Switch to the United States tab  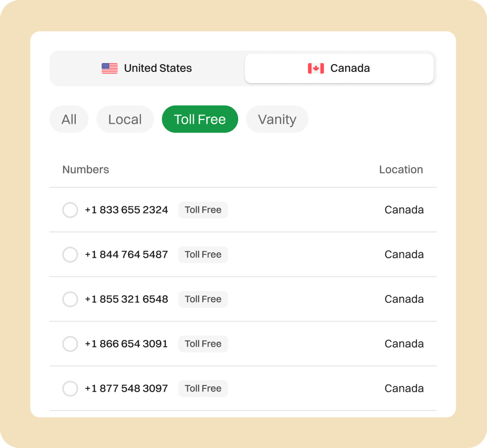click(147, 68)
